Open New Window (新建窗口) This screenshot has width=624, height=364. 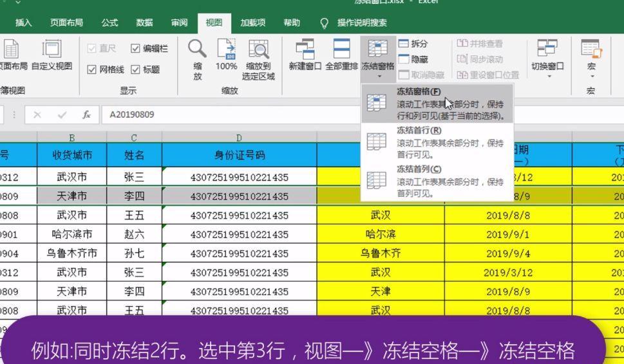click(x=305, y=55)
